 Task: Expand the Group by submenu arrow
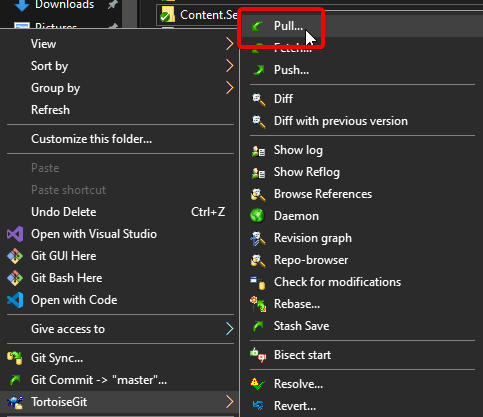point(229,88)
